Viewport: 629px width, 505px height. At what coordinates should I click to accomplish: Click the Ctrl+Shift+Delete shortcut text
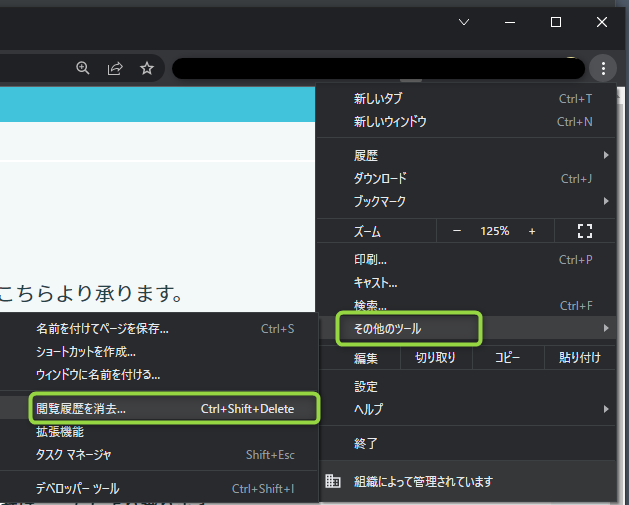click(248, 409)
